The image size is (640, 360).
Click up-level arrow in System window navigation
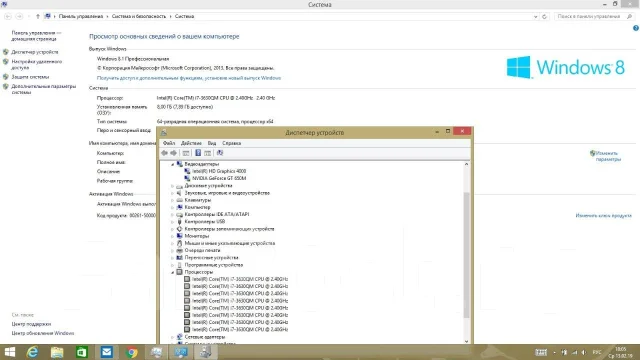pyautogui.click(x=38, y=17)
